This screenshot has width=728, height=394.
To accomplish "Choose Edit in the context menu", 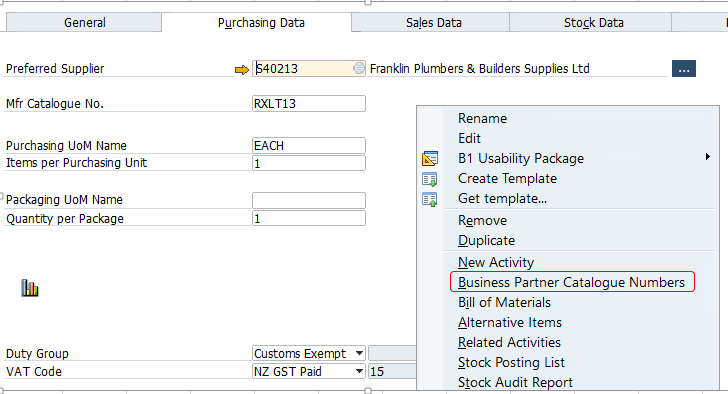I will point(469,138).
